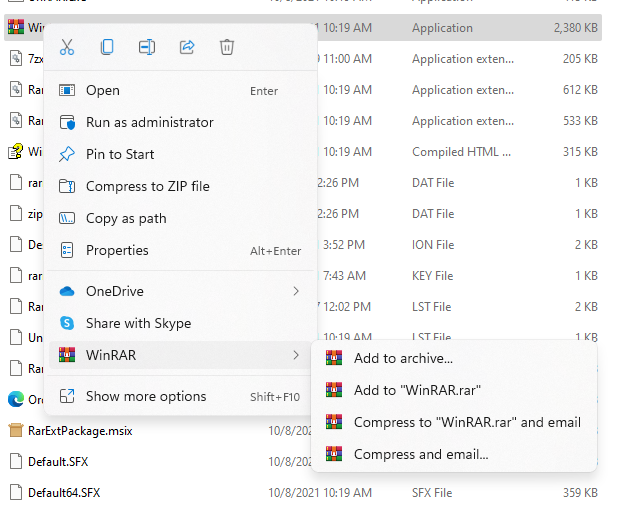Image resolution: width=618 pixels, height=514 pixels.
Task: Select Copy as path
Action: tap(181, 218)
